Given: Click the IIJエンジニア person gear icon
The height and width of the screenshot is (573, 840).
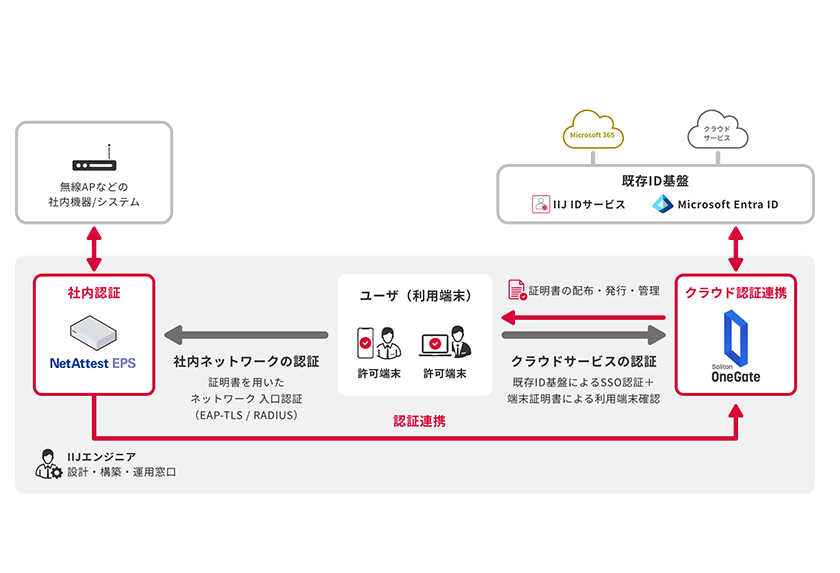Looking at the screenshot, I should pos(49,464).
